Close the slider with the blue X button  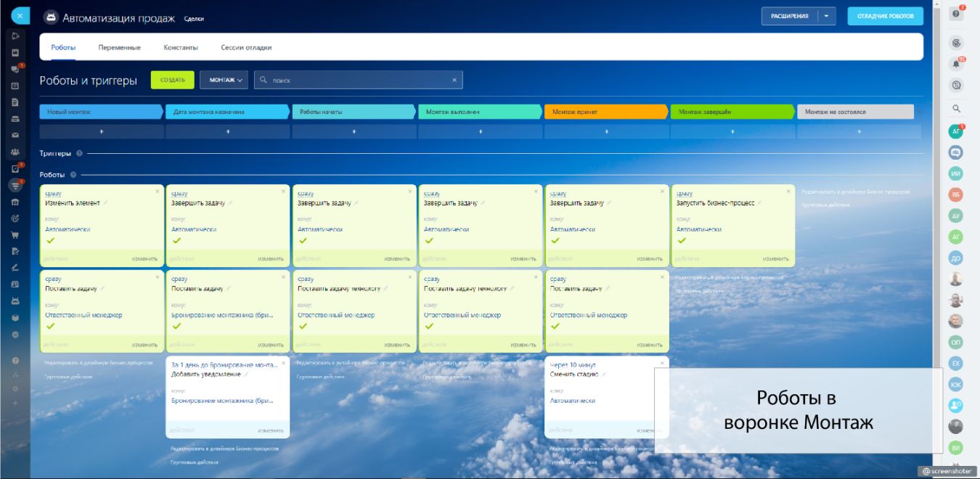pyautogui.click(x=20, y=15)
